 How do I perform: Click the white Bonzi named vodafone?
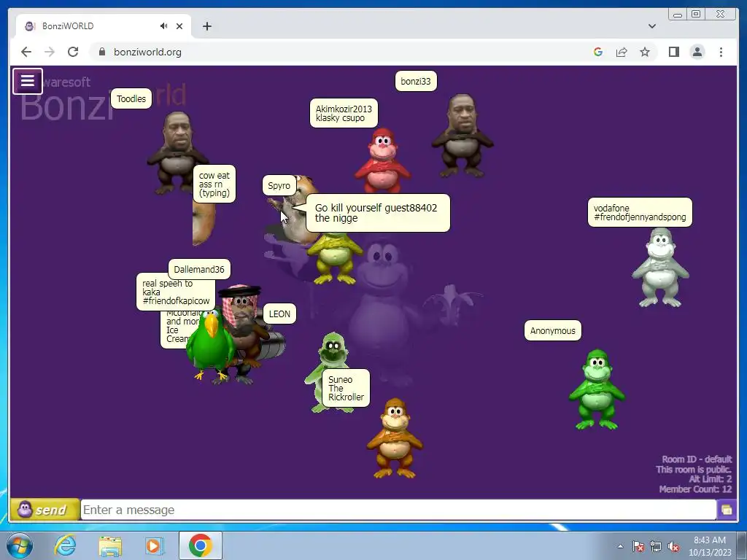[x=660, y=267]
